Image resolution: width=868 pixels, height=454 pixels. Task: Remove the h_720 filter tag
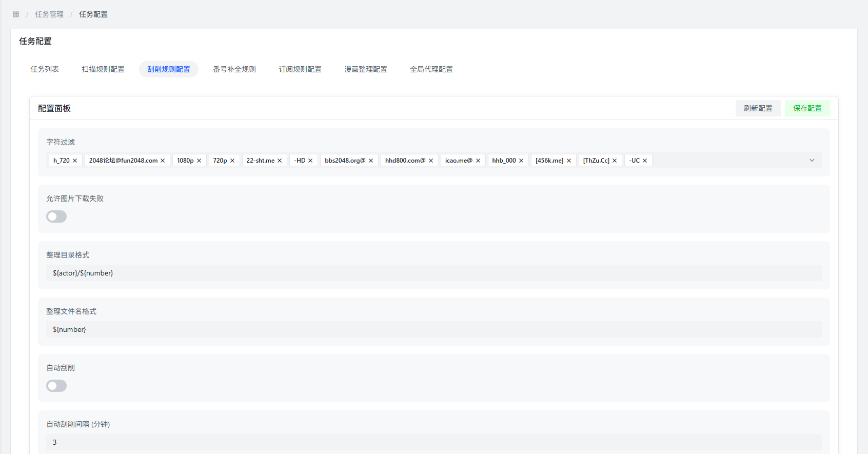pos(75,161)
